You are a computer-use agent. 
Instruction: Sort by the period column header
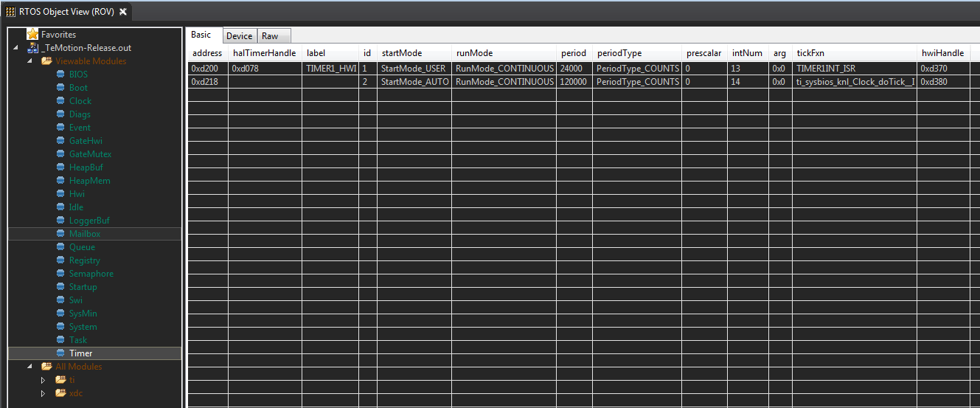[573, 53]
